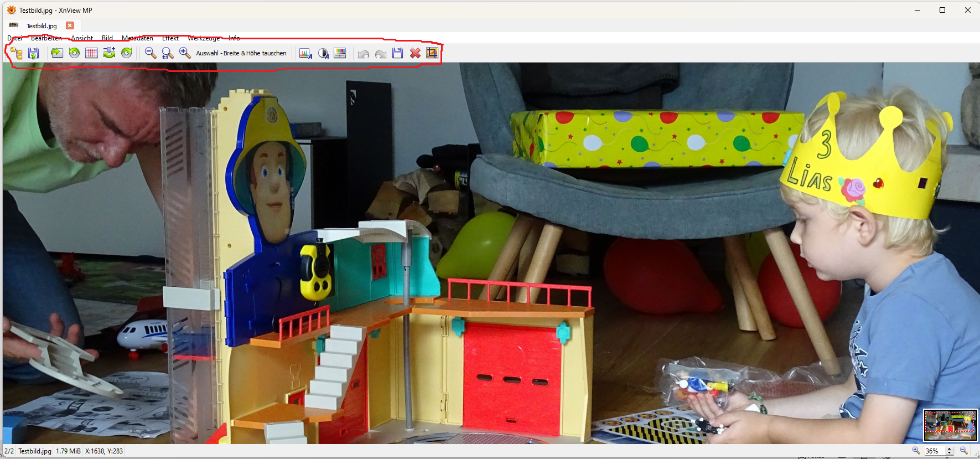This screenshot has width=980, height=459.
Task: Click the 36% zoom input field
Action: pos(933,451)
